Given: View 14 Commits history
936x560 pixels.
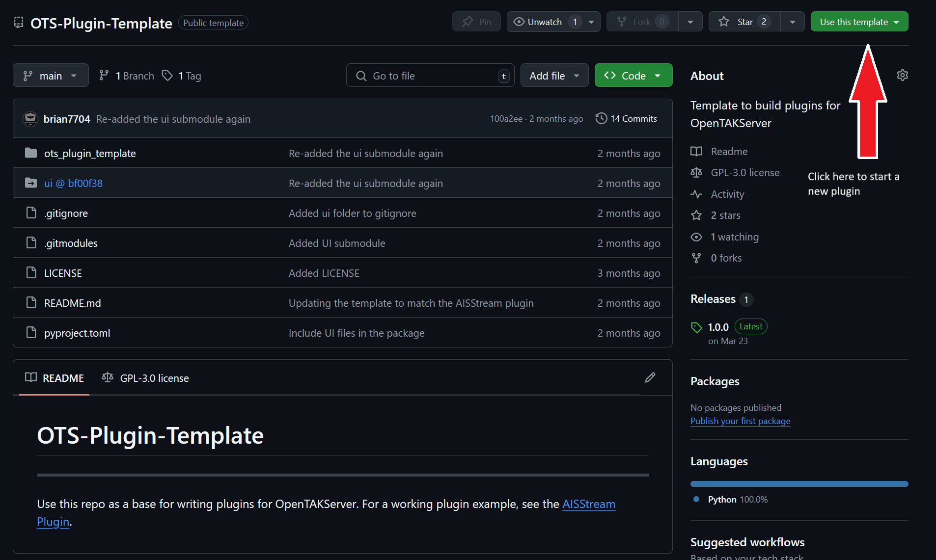Looking at the screenshot, I should point(626,118).
